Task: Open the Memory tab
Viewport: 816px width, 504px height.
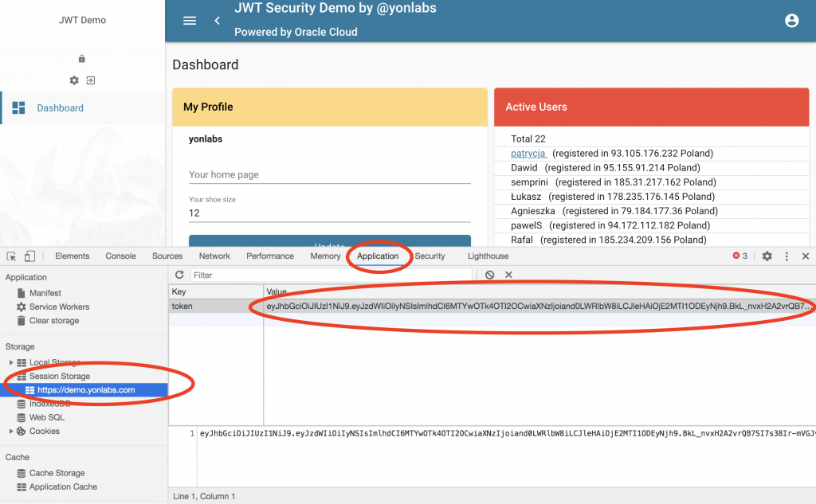Action: 325,256
